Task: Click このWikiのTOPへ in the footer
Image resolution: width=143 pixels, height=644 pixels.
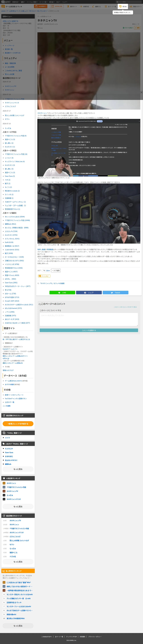Action: coord(47,637)
